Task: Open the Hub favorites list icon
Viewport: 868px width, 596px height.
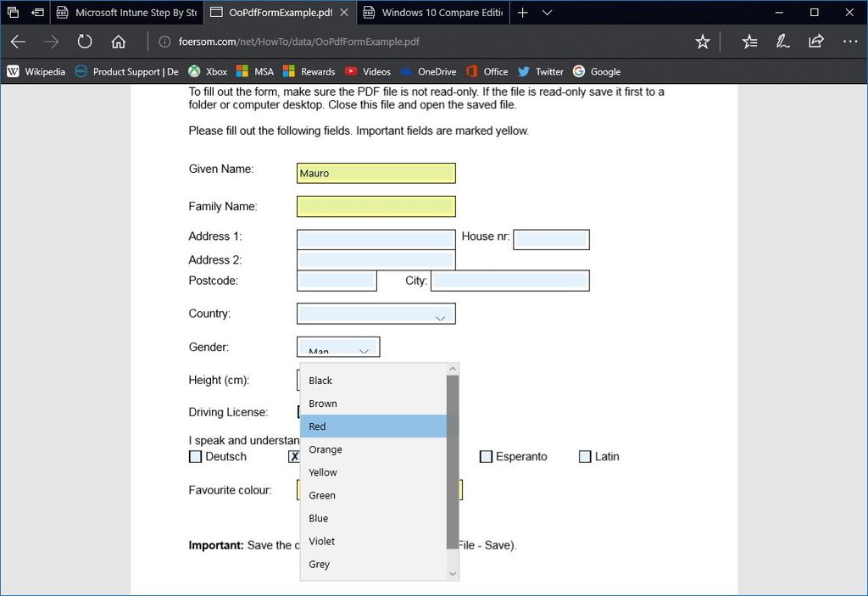Action: click(x=748, y=40)
